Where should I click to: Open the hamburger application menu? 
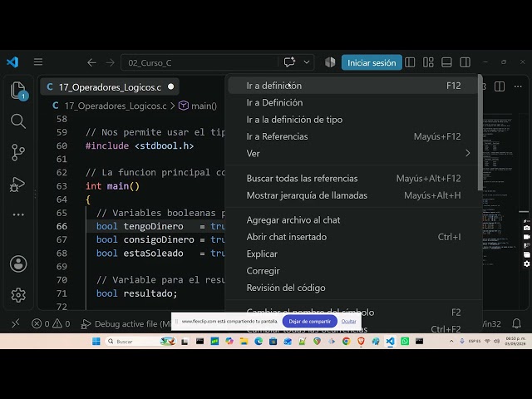pos(38,62)
